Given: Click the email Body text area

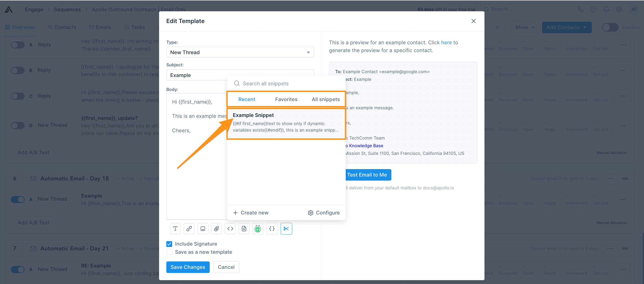Looking at the screenshot, I should coord(197,156).
